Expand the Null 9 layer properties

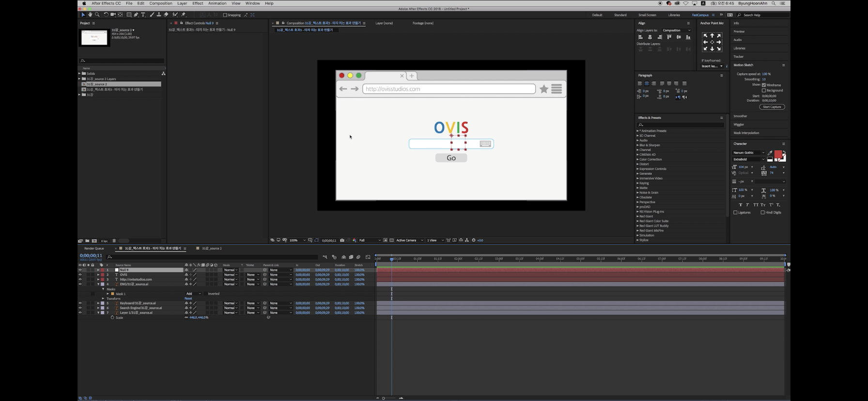(98, 270)
